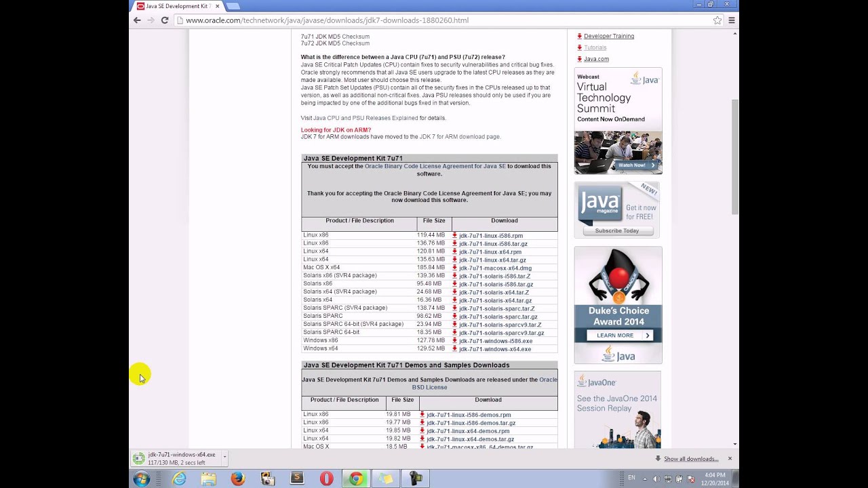Screen dimensions: 868x488
Task: Click the browser forward arrow
Action: 151,20
